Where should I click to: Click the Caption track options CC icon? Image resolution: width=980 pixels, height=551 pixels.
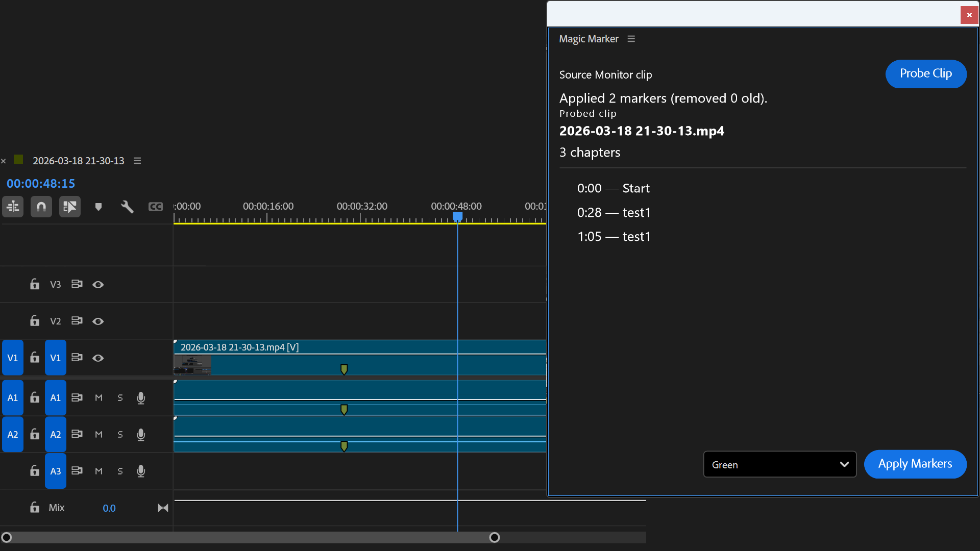pos(155,207)
